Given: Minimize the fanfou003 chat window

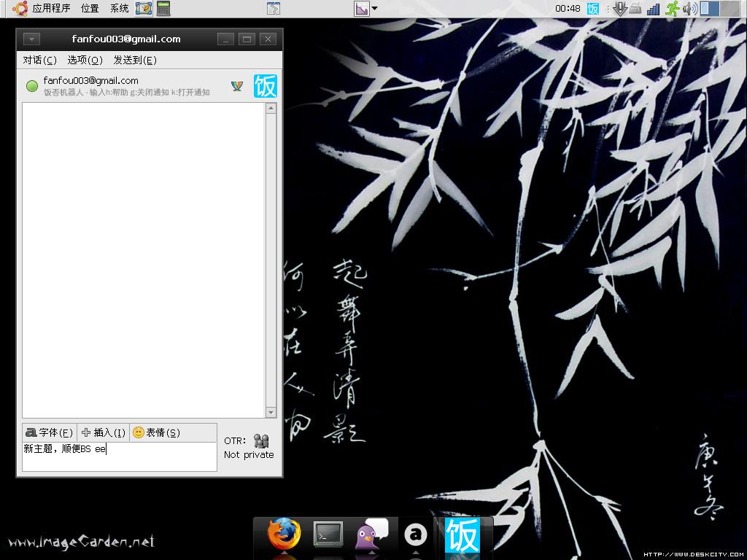Looking at the screenshot, I should (x=226, y=39).
